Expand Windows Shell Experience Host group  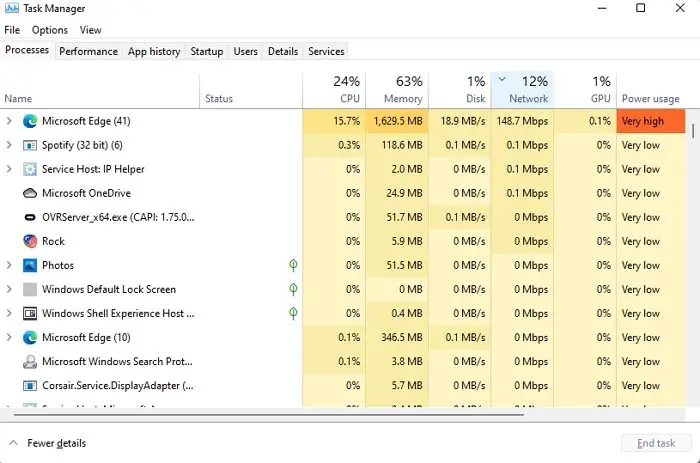pos(9,313)
